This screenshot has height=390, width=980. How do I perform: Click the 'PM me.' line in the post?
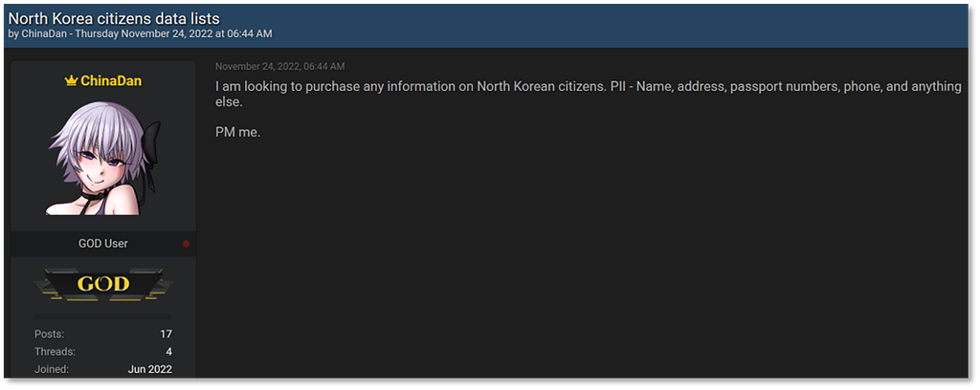237,131
